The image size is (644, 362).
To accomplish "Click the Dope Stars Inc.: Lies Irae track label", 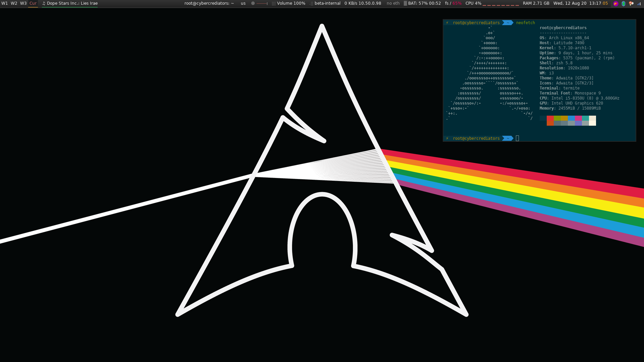I will [x=72, y=3].
